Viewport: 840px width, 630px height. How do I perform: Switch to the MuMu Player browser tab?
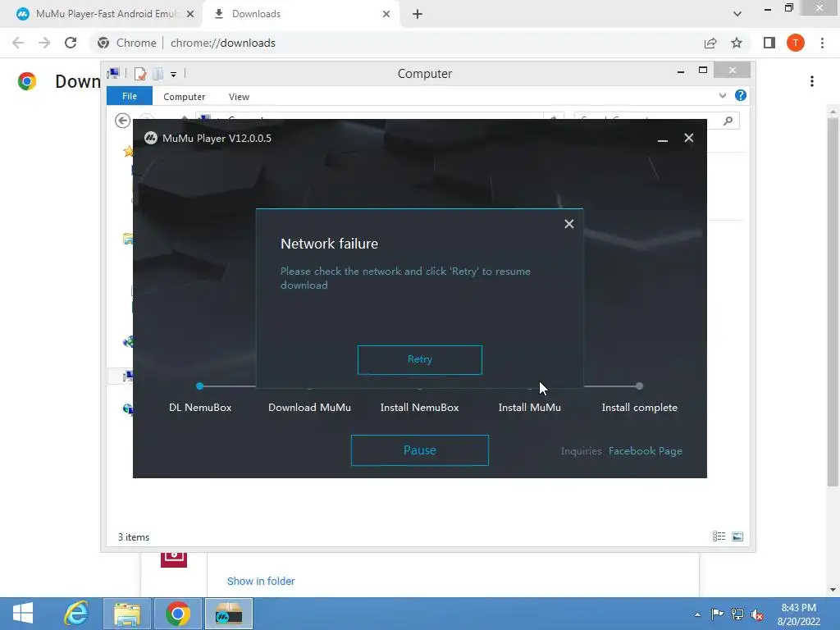pos(102,14)
